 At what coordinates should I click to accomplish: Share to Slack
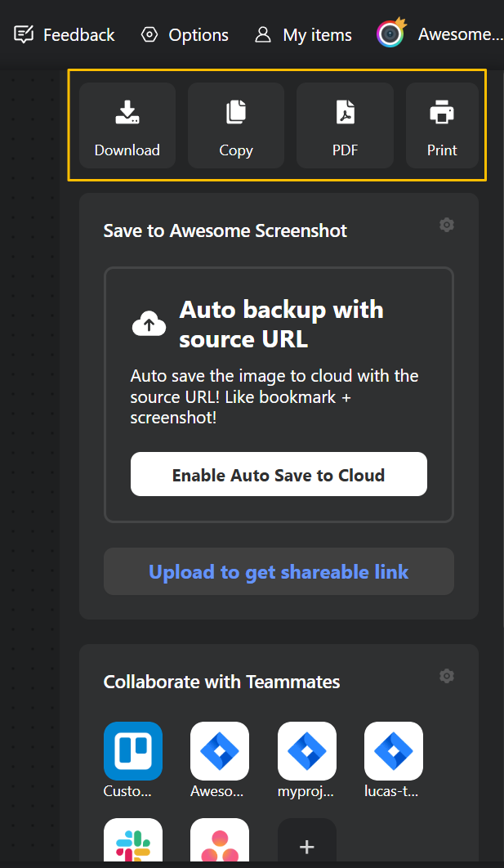click(132, 842)
